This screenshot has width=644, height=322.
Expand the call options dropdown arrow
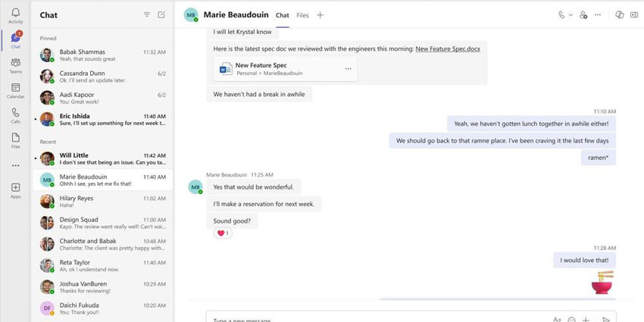tap(571, 15)
